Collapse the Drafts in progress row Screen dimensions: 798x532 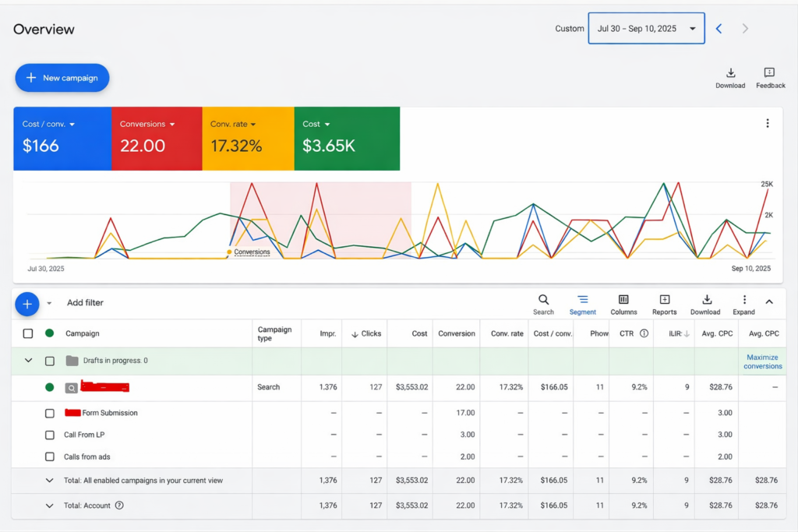pos(29,361)
